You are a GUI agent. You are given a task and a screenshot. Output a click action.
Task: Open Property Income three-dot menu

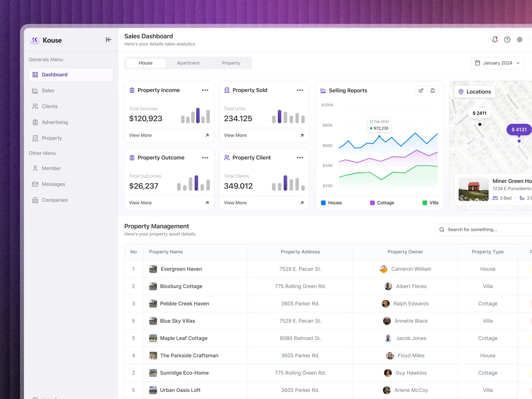(x=205, y=90)
